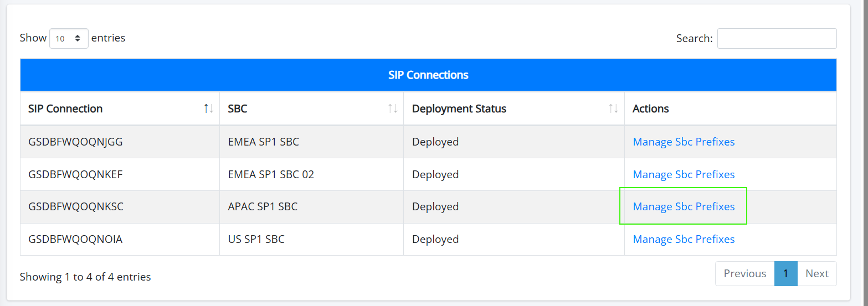Click the US SP1 SBC cell
This screenshot has width=868, height=306.
coord(311,239)
